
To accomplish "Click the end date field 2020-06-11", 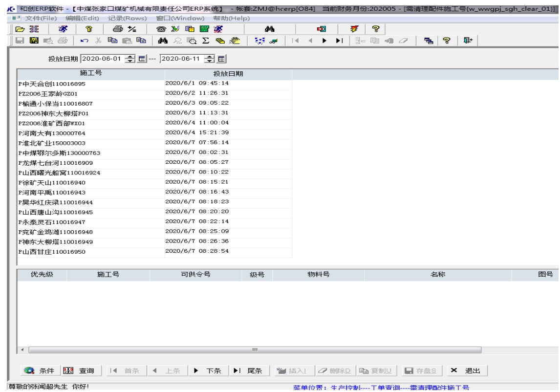I will (182, 59).
